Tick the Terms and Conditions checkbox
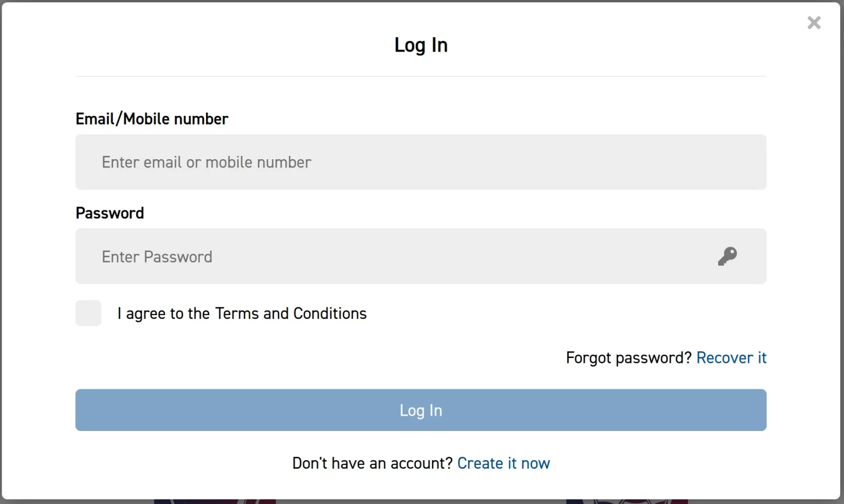 (88, 313)
